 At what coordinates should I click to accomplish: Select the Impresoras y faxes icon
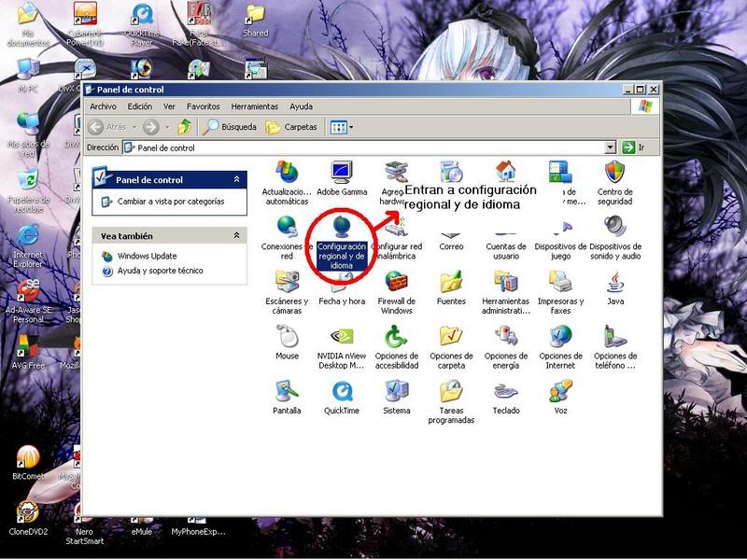click(560, 292)
